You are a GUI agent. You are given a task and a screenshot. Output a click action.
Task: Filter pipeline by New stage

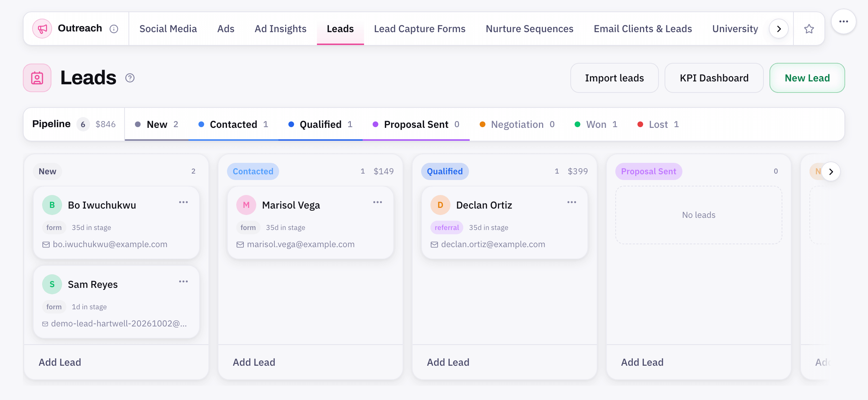tap(157, 124)
